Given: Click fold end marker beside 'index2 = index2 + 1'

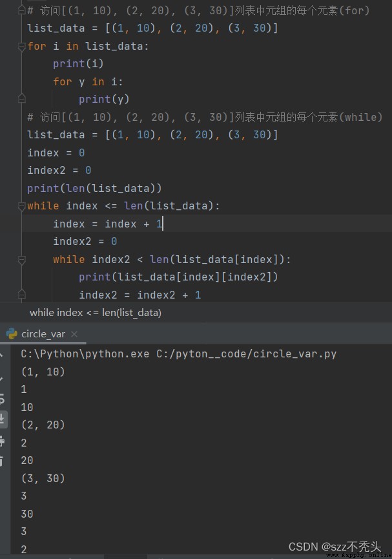Looking at the screenshot, I should [x=22, y=295].
